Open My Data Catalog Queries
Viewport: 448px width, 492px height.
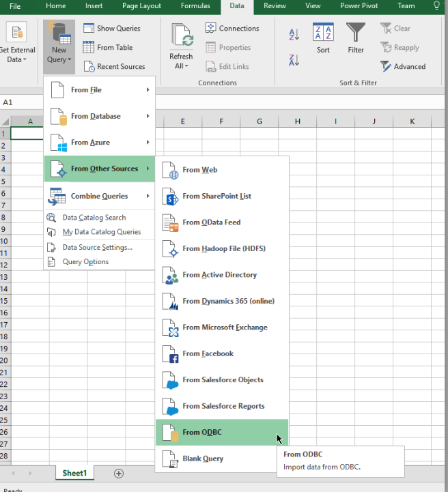[x=99, y=232]
